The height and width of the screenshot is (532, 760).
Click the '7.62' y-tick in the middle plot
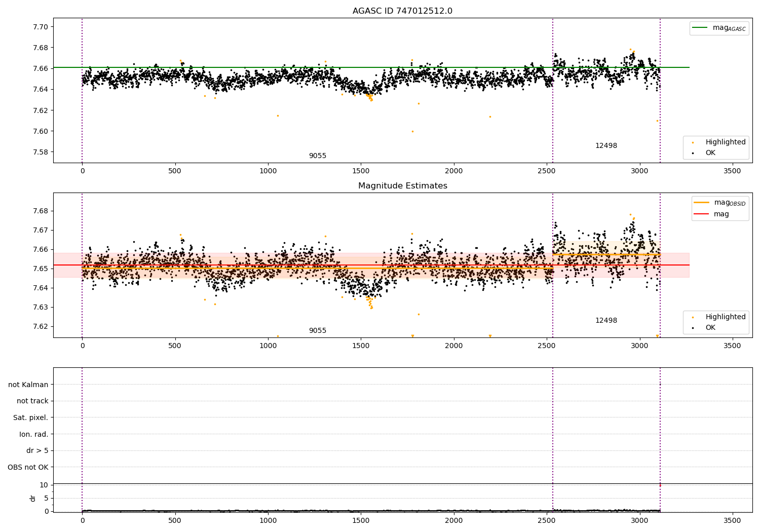40,326
